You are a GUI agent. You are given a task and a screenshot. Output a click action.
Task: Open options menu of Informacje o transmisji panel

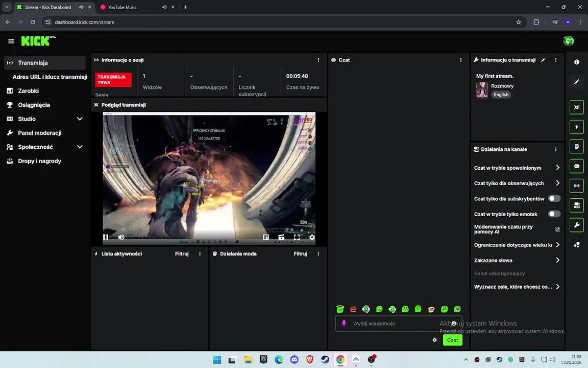point(556,60)
